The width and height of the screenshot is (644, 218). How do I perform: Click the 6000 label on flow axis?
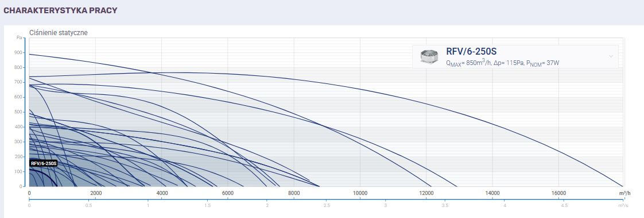coord(228,193)
